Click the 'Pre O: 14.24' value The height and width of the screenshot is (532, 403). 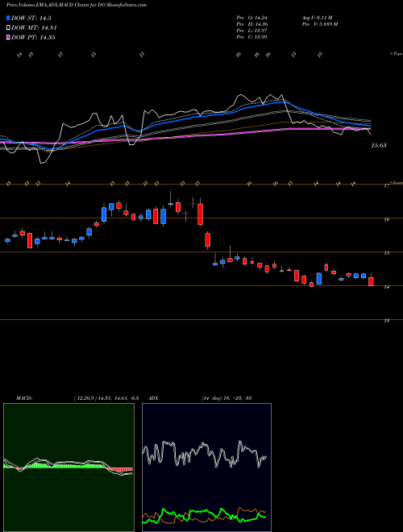[251, 18]
